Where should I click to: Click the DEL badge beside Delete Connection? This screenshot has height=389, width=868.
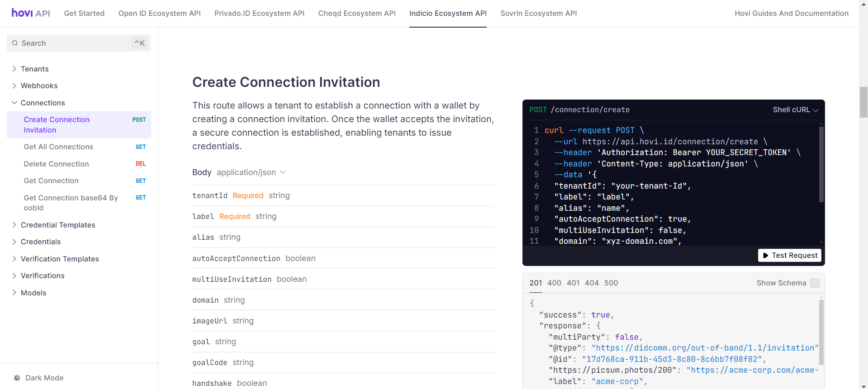[x=141, y=164]
